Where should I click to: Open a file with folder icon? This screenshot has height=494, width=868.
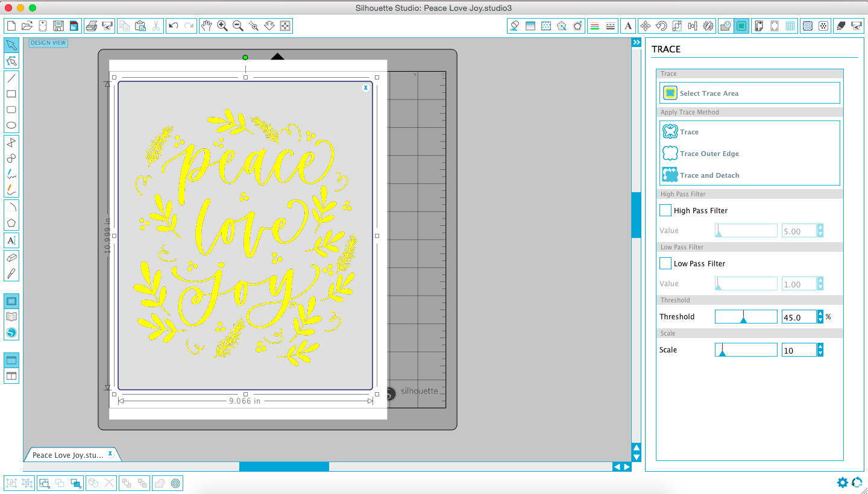27,26
